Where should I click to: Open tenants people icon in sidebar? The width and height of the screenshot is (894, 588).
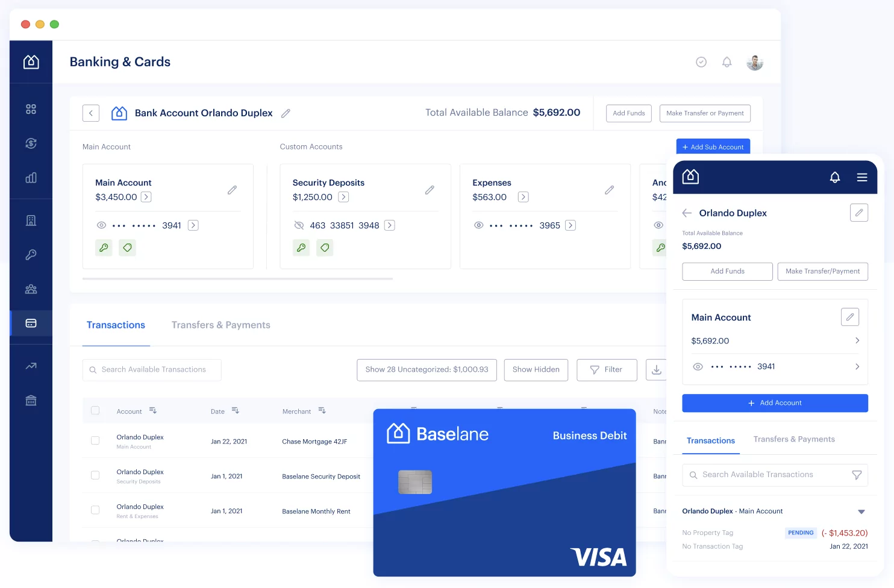tap(31, 289)
